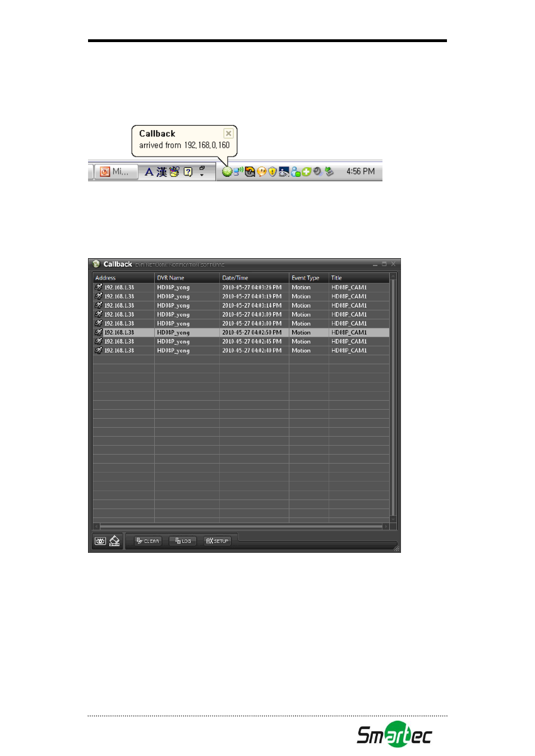Click the vertical scrollbar of the event list
Viewport: 535px width, 756px height.
click(x=393, y=398)
